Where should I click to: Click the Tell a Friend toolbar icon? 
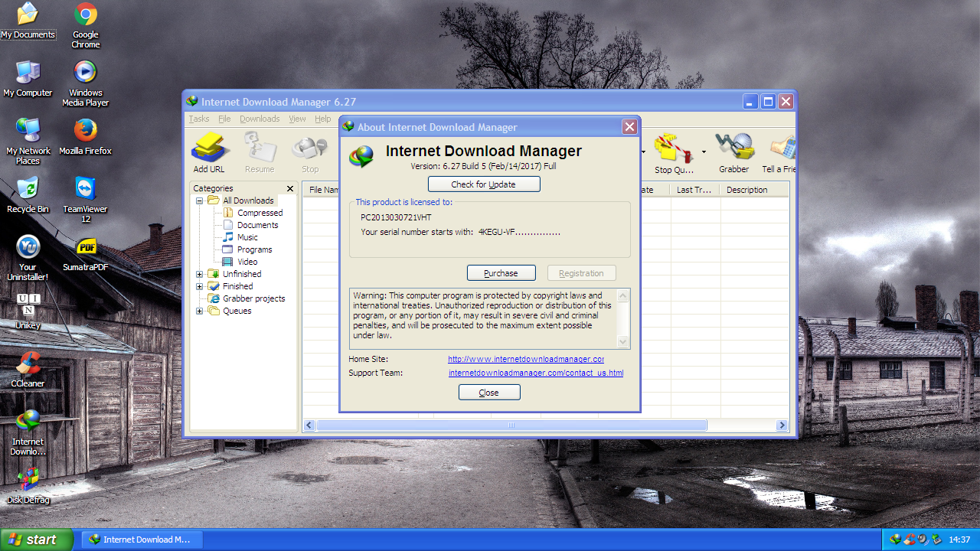(x=779, y=152)
